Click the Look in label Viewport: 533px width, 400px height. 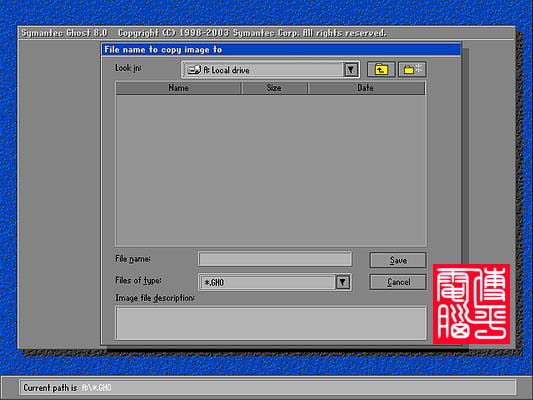point(128,68)
